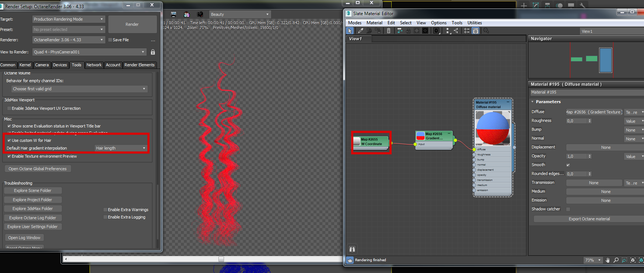Open View to Render dropdown
The image size is (644, 273).
click(90, 52)
